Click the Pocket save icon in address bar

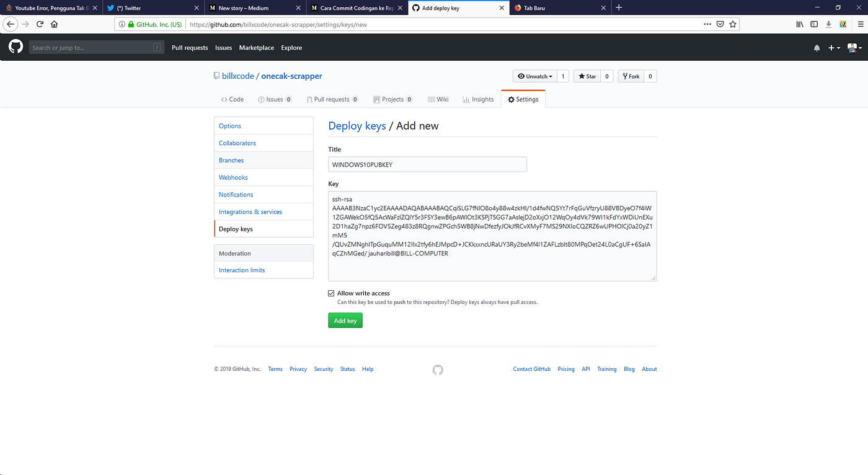click(720, 24)
